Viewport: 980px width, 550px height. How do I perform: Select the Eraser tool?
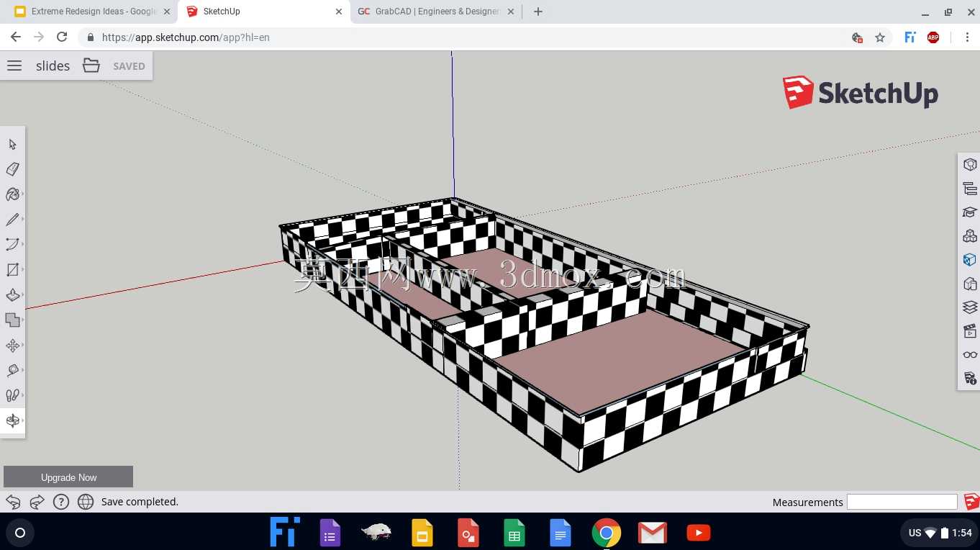click(x=12, y=169)
